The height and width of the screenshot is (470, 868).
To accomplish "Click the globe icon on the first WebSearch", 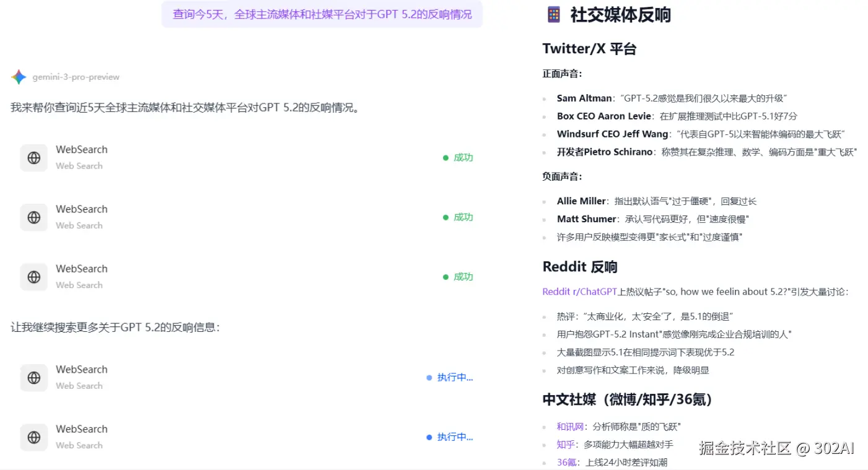I will pos(33,157).
